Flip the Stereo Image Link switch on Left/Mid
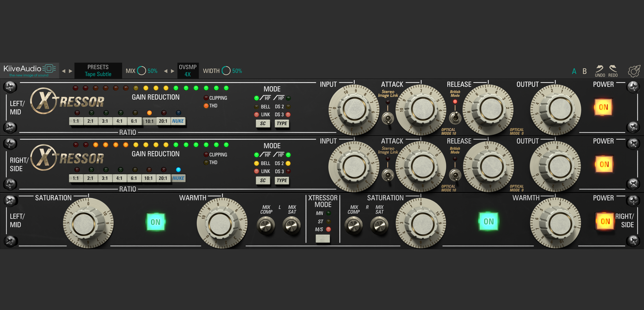 [x=388, y=119]
